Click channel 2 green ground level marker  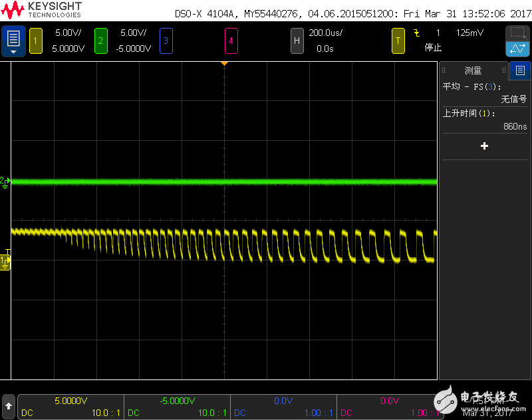pyautogui.click(x=5, y=181)
